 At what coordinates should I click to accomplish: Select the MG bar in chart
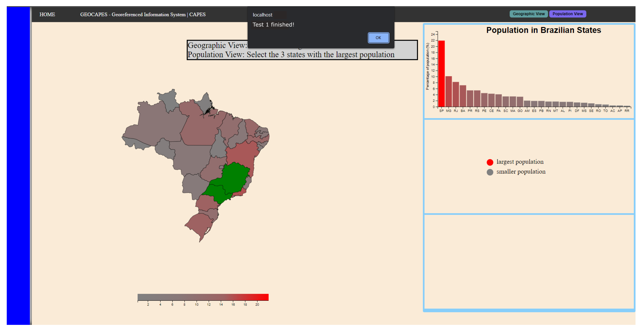[449, 92]
